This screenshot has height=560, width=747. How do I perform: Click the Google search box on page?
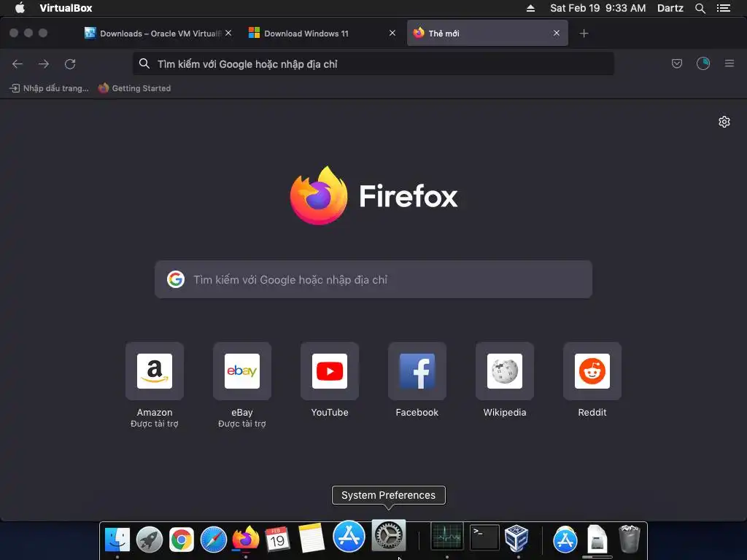click(373, 279)
